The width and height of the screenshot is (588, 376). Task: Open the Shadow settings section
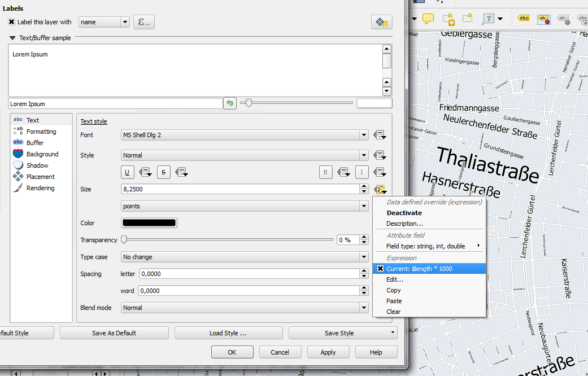[37, 165]
